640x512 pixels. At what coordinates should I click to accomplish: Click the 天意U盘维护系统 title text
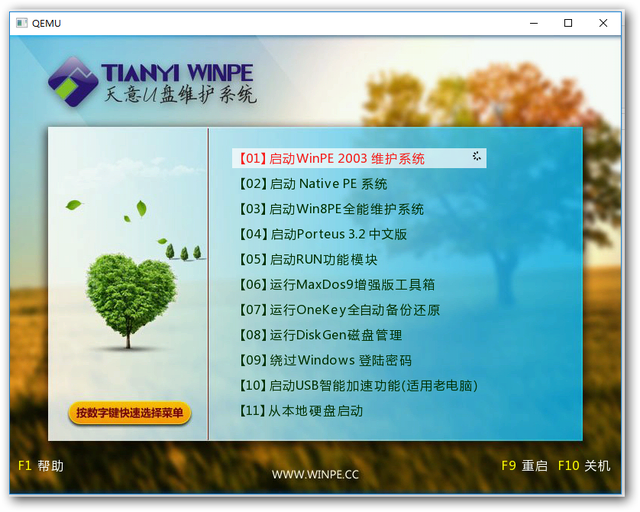(x=180, y=95)
